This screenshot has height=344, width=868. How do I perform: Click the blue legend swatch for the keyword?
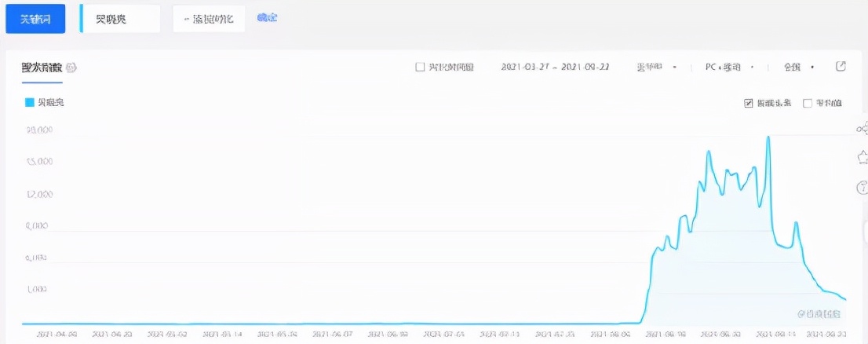(30, 103)
